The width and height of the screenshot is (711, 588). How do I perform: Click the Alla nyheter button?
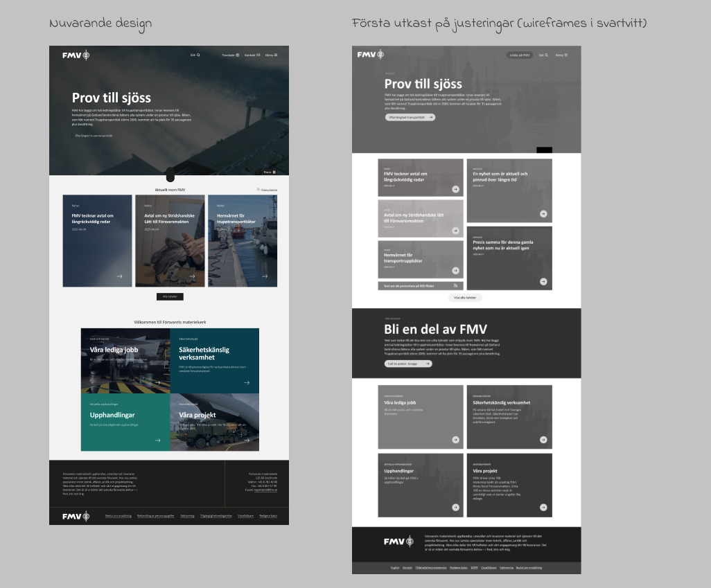(x=170, y=296)
